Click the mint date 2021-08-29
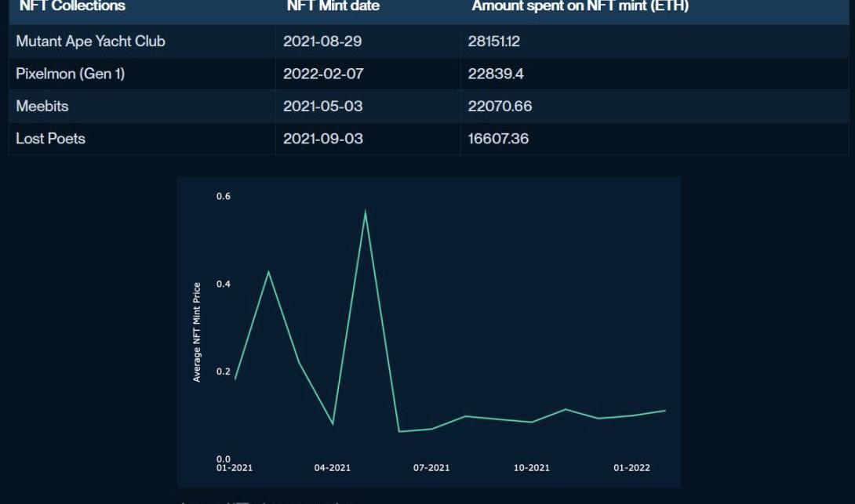Viewport: 855px width, 504px height. [x=322, y=42]
